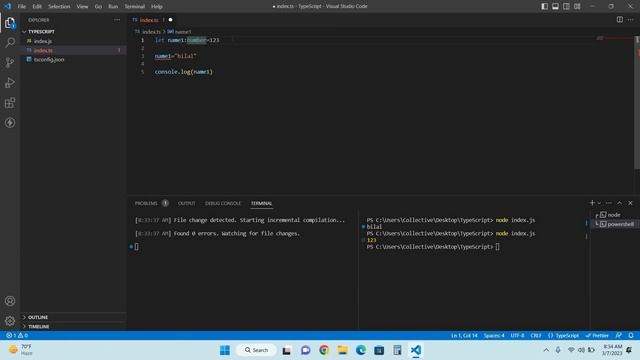Click the unsaved dot on index.ts tab
Screen dimensions: 640x360
click(x=171, y=20)
